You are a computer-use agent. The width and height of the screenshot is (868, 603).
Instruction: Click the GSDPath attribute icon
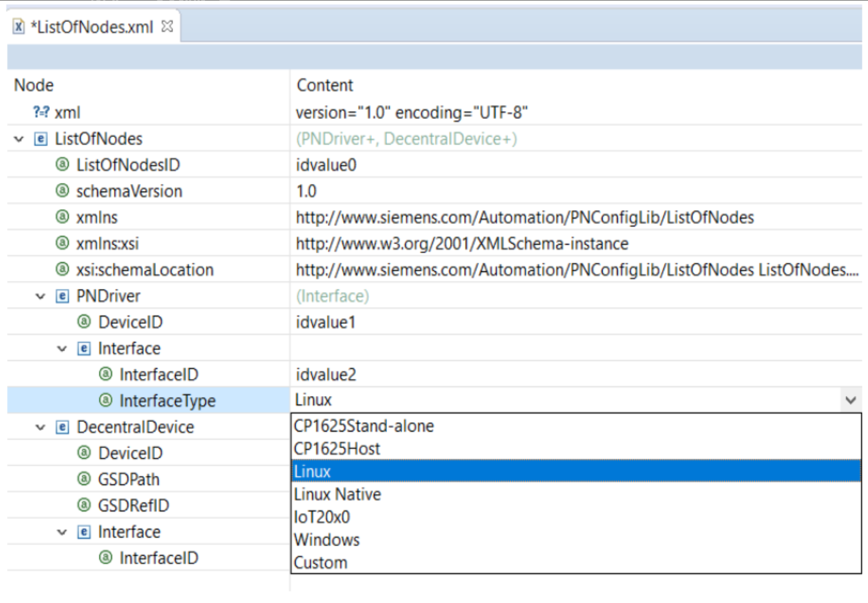[84, 479]
